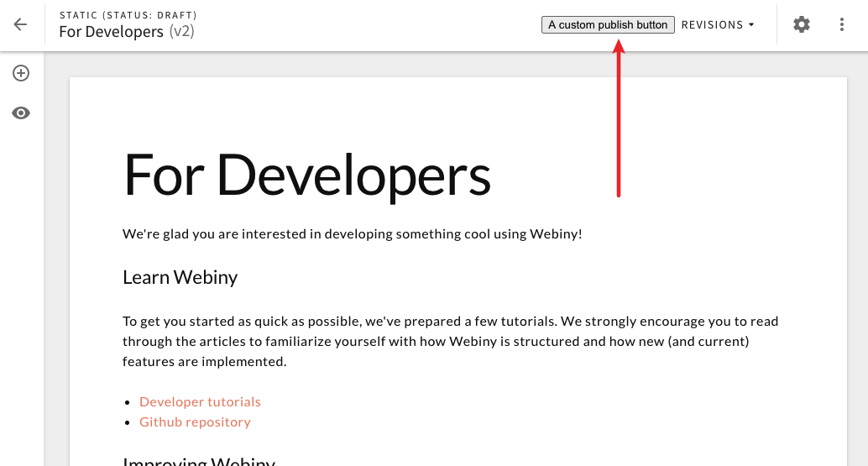Click the "We're glad you are interested" paragraph
The image size is (868, 466).
352,233
